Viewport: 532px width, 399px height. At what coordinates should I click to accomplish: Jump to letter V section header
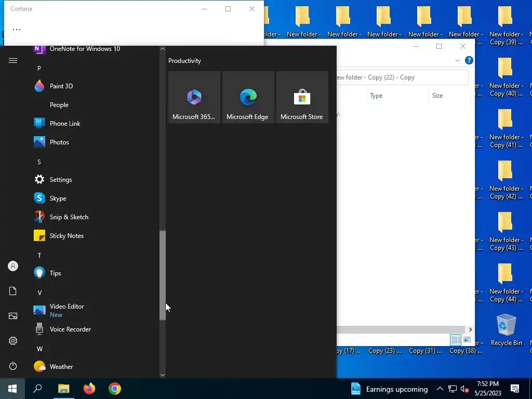(39, 292)
